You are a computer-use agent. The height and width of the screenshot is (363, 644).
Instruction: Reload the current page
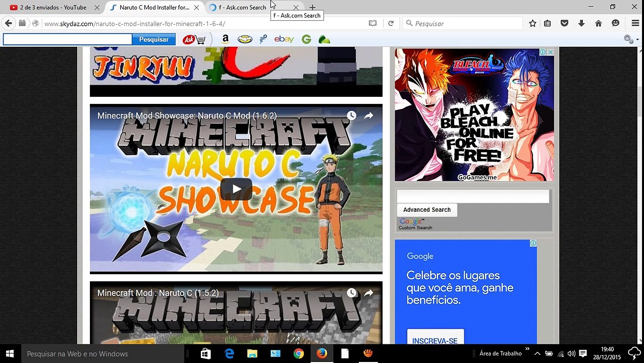pyautogui.click(x=391, y=23)
